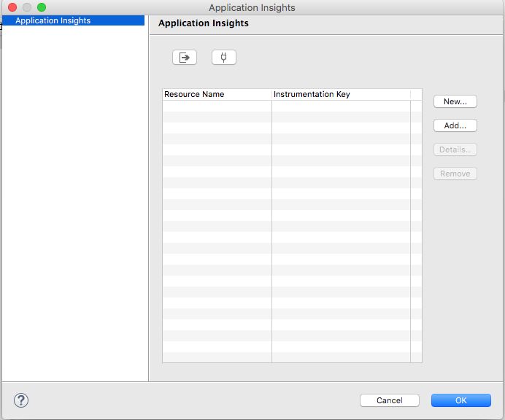Confirm with the OK button
505x420 pixels.
461,400
